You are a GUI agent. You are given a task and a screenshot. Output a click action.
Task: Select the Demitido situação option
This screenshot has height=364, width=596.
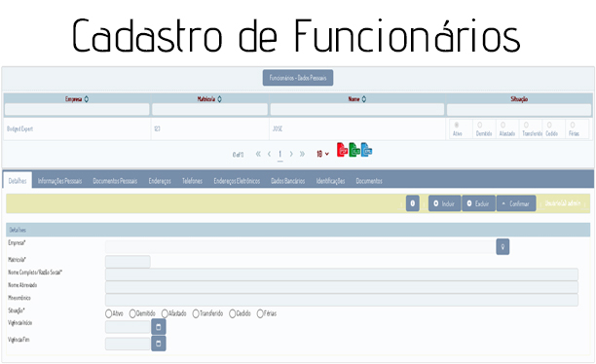click(x=132, y=313)
